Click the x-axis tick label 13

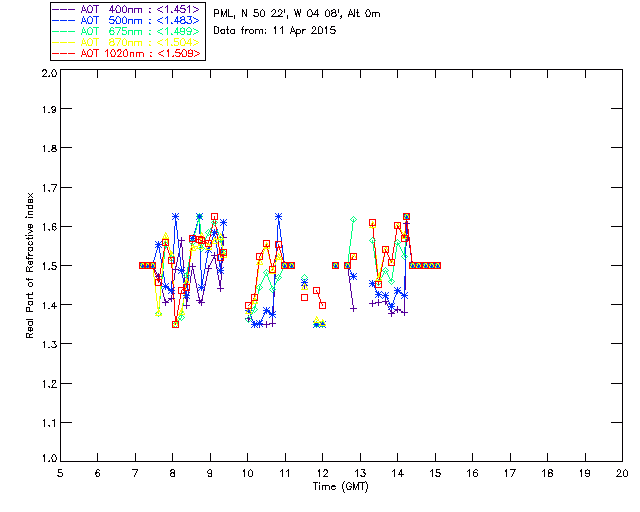[x=360, y=473]
